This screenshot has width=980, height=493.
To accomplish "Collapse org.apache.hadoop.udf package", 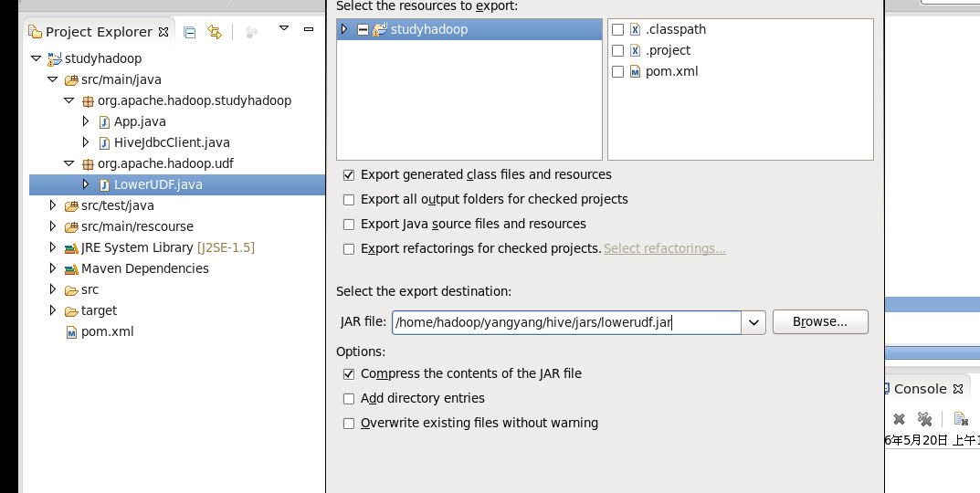I will 69,163.
